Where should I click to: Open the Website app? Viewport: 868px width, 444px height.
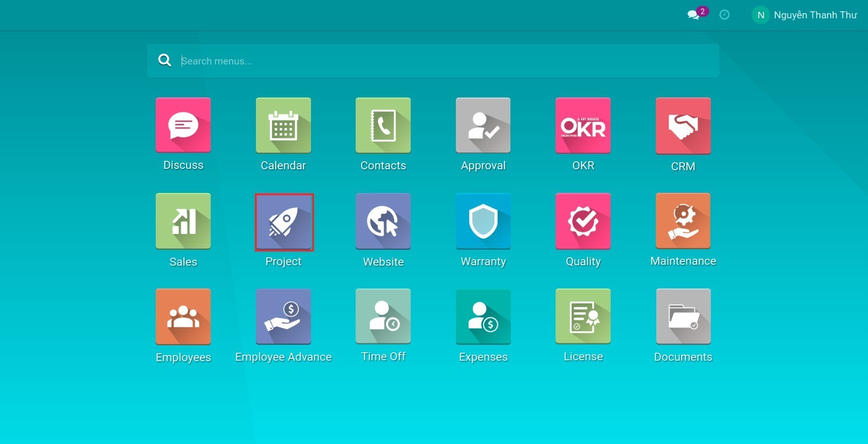pyautogui.click(x=383, y=221)
